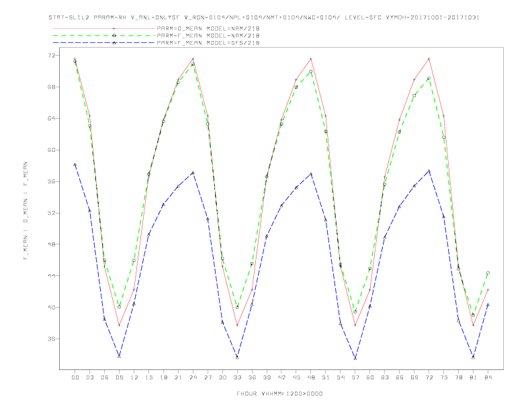Click x-axis tick label 33

click(237, 377)
